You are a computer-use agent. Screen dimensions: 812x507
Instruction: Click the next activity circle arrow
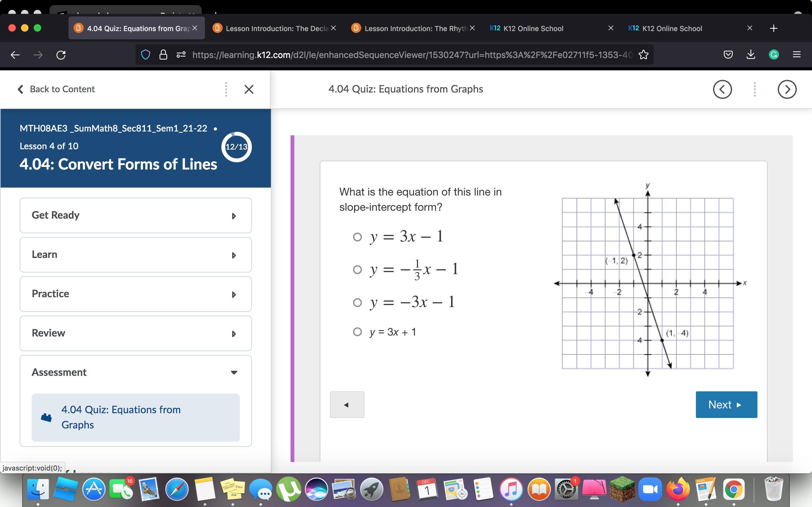click(787, 89)
